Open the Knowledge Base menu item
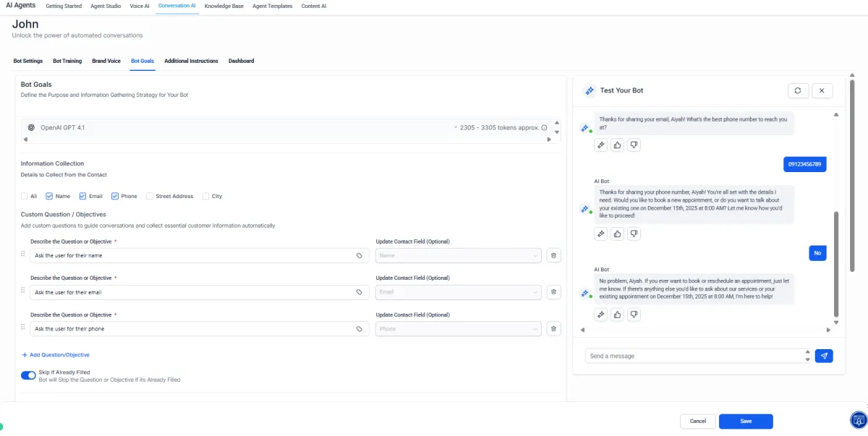Viewport: 868px width, 436px height. pos(224,6)
